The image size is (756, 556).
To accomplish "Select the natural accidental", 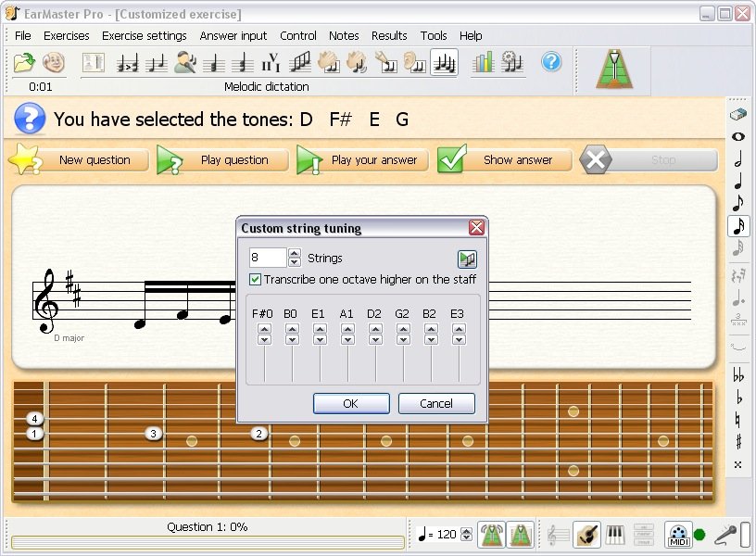I will pos(738,419).
